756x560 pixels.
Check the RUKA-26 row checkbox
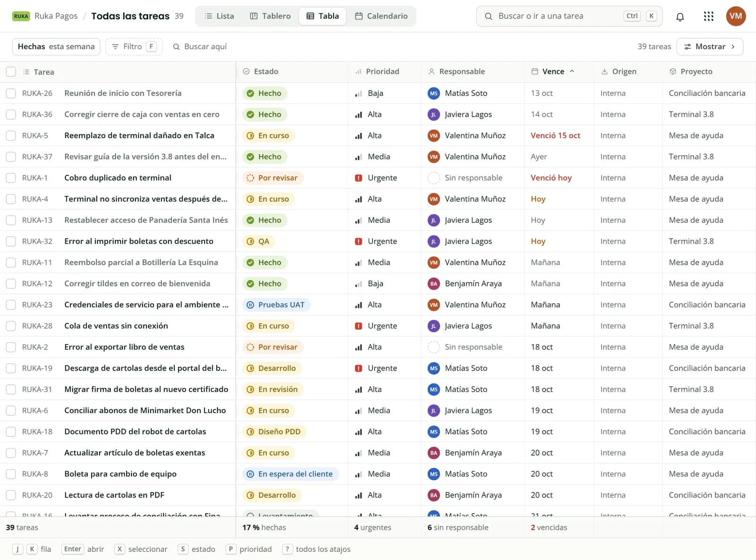pos(11,93)
